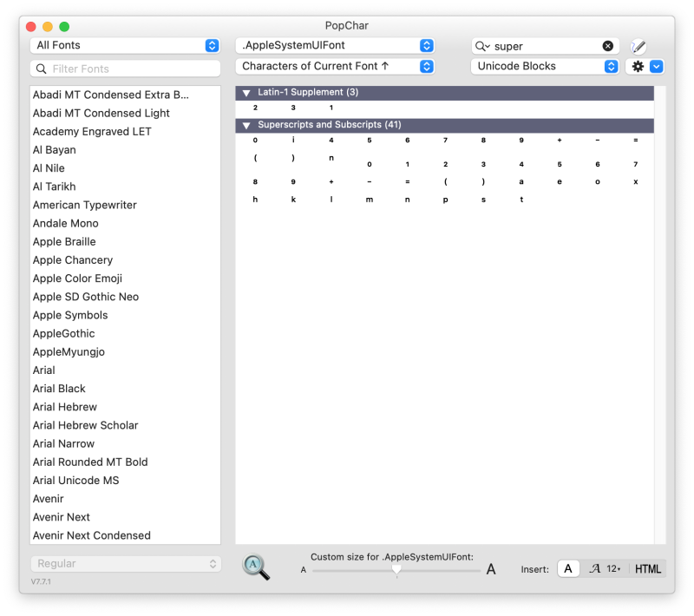694x616 pixels.
Task: Open the search options magnifier menu
Action: (482, 46)
